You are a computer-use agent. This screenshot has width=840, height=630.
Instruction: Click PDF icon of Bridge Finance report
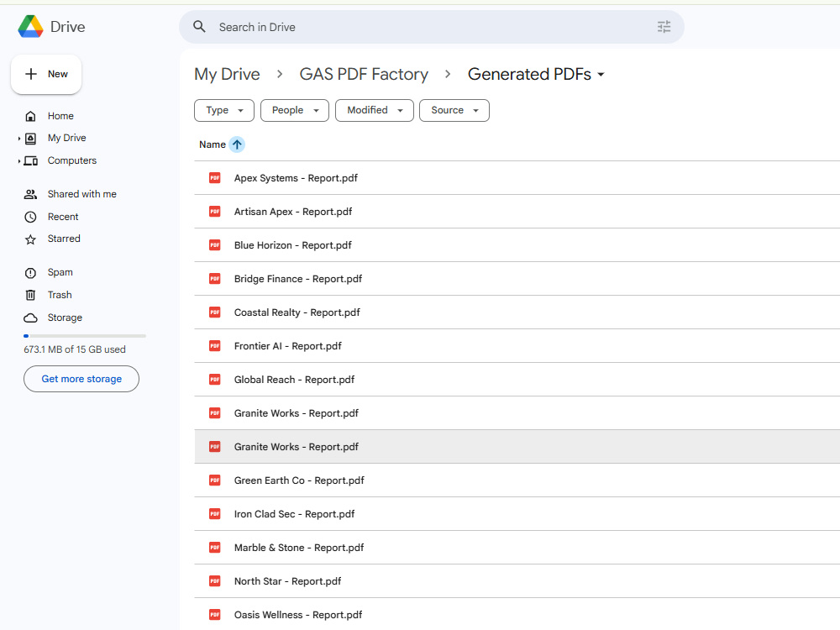215,279
